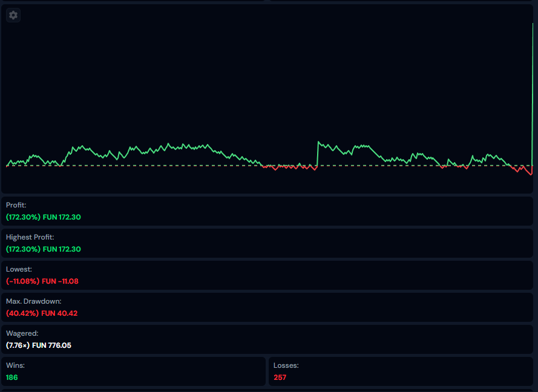The width and height of the screenshot is (538, 392).
Task: Click the Wins count 186
Action: [12, 377]
